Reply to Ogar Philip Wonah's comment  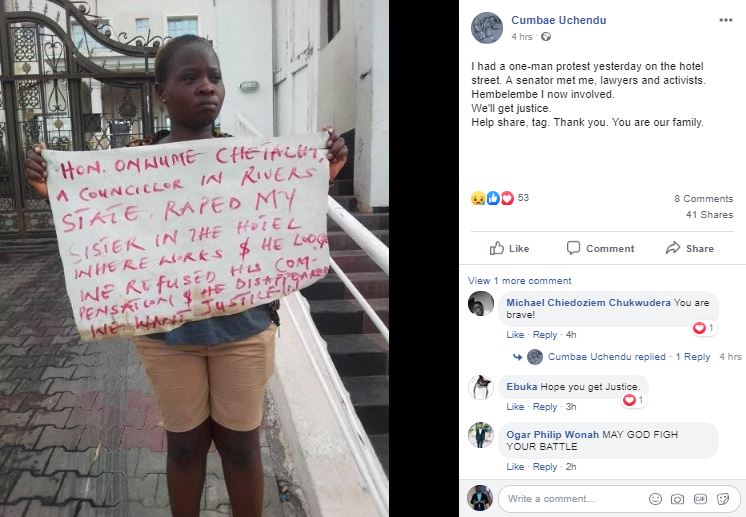pos(545,467)
